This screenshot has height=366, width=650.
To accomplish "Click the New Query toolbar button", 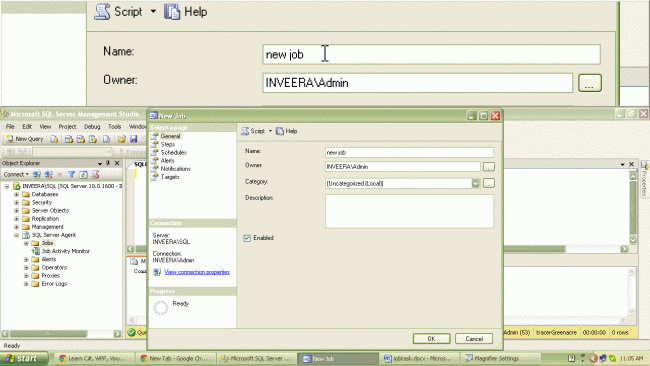I will point(25,139).
